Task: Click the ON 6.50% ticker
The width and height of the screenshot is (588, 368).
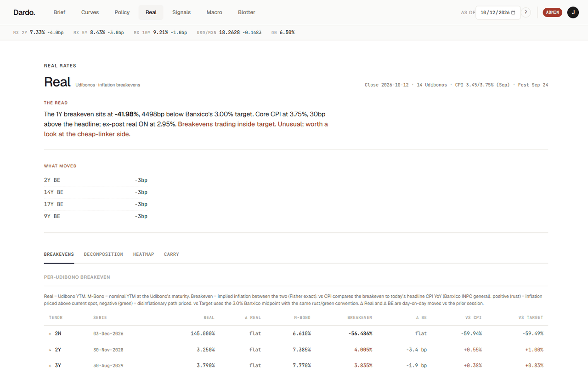Action: (283, 33)
